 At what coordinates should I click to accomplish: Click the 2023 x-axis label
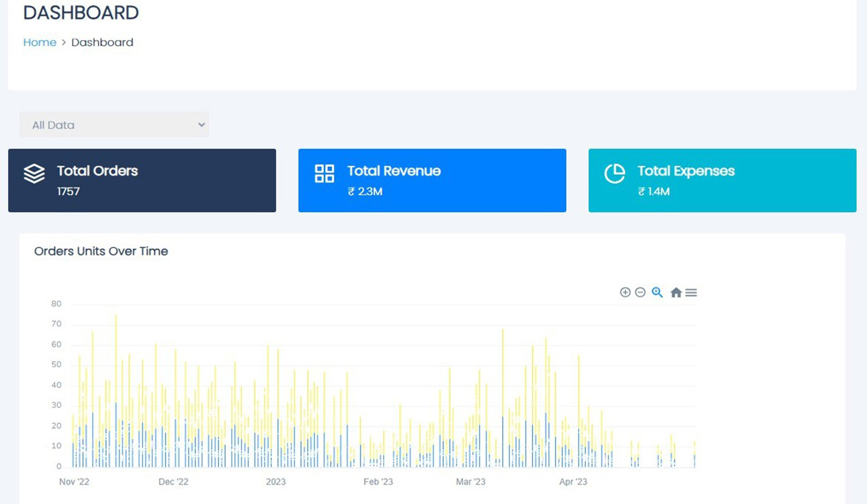[275, 482]
